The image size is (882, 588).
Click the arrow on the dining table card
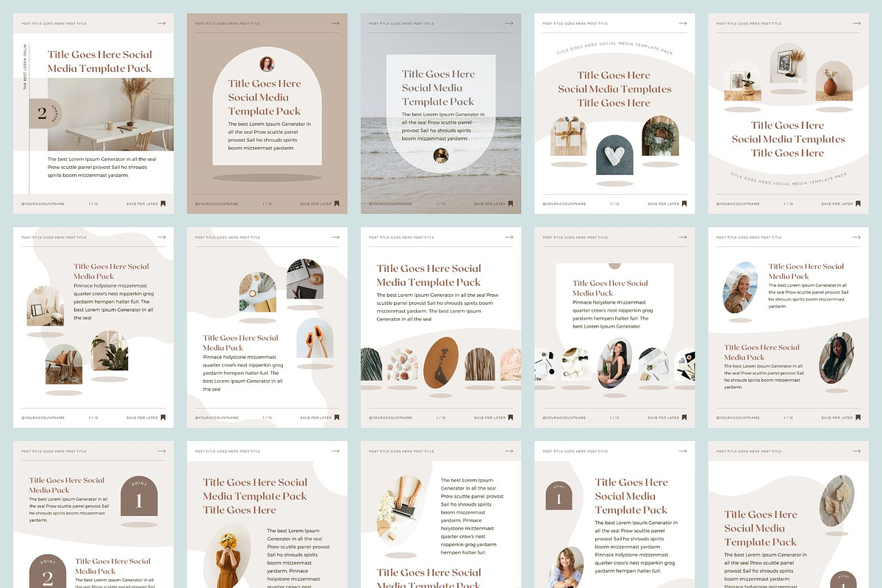point(162,24)
